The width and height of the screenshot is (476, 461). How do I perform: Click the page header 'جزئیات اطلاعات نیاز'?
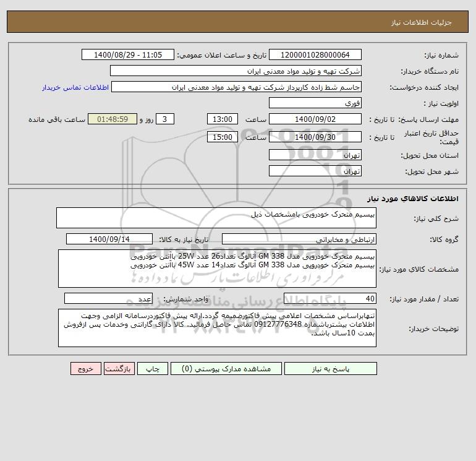tap(422, 22)
